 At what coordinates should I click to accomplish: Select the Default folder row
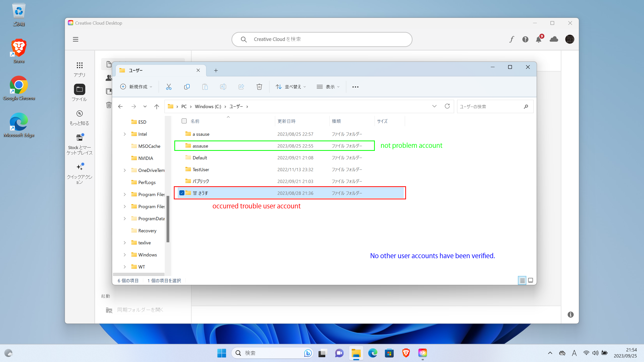[291, 158]
